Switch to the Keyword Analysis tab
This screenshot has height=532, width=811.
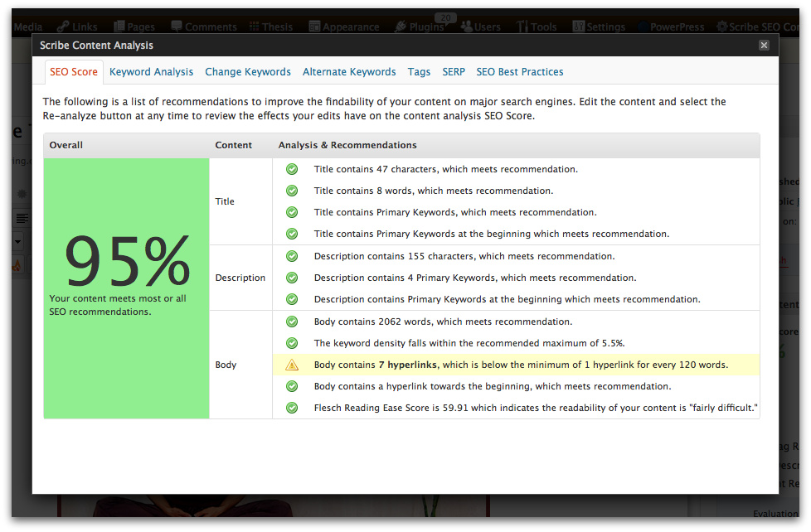pos(152,72)
